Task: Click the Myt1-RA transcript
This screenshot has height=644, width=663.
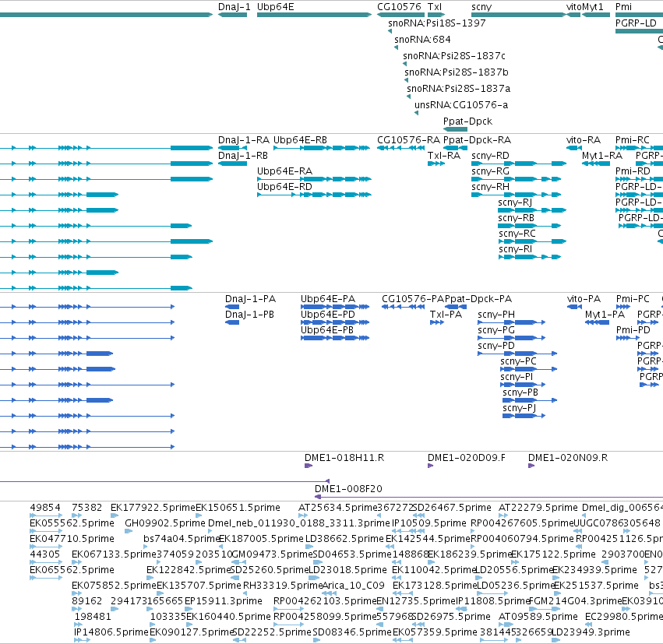Action: (596, 164)
